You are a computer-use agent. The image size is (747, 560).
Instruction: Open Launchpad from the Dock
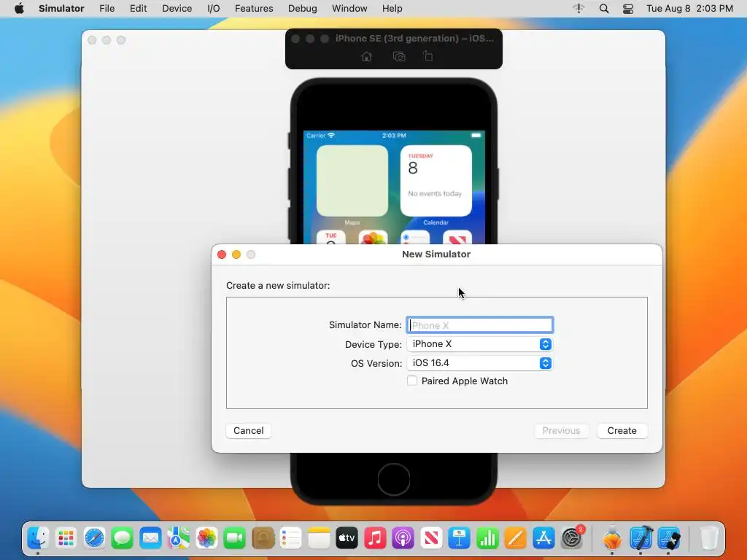(66, 538)
